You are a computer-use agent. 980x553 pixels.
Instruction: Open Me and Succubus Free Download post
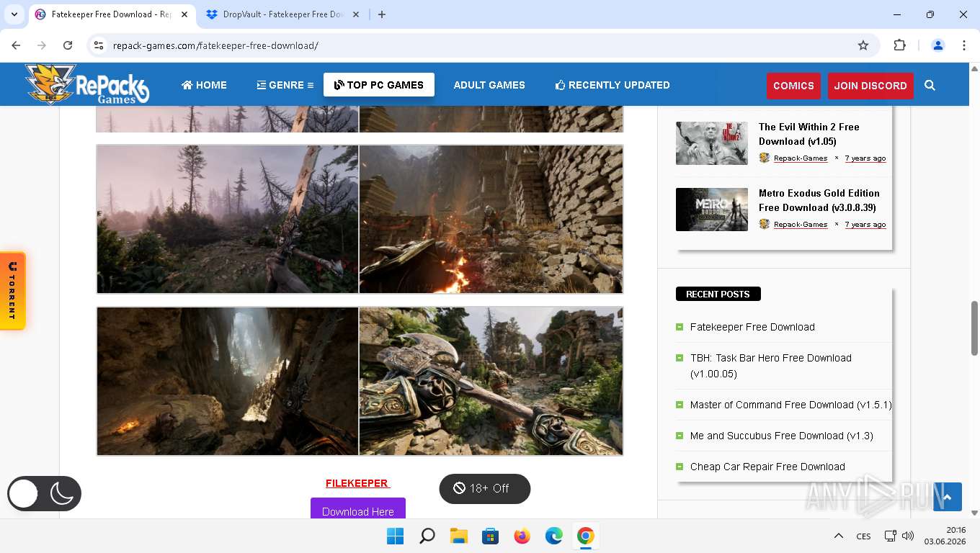click(x=782, y=436)
